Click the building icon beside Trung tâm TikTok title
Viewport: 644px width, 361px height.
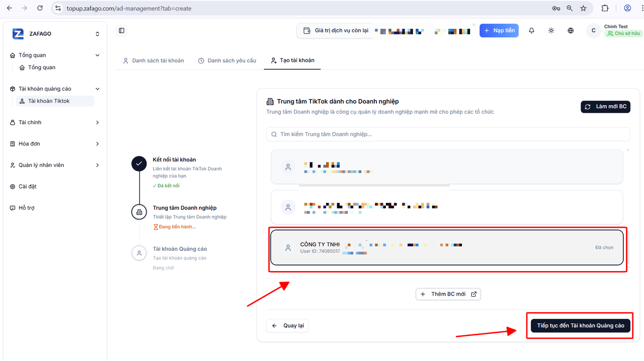pyautogui.click(x=270, y=102)
